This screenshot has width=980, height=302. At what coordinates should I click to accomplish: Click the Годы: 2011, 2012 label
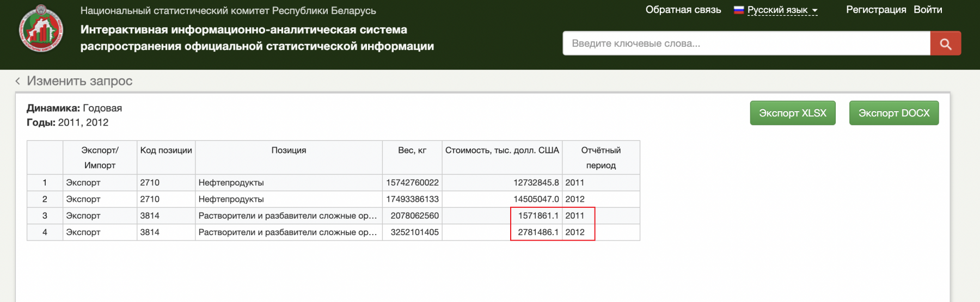click(x=68, y=122)
